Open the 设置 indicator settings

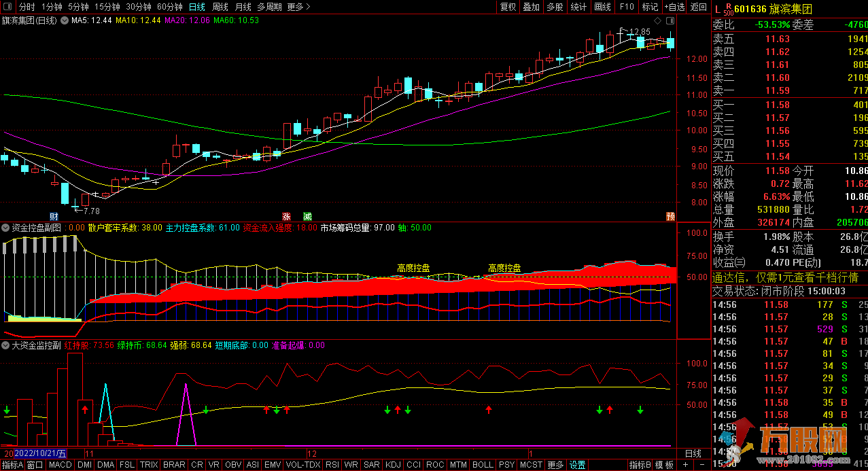click(577, 465)
